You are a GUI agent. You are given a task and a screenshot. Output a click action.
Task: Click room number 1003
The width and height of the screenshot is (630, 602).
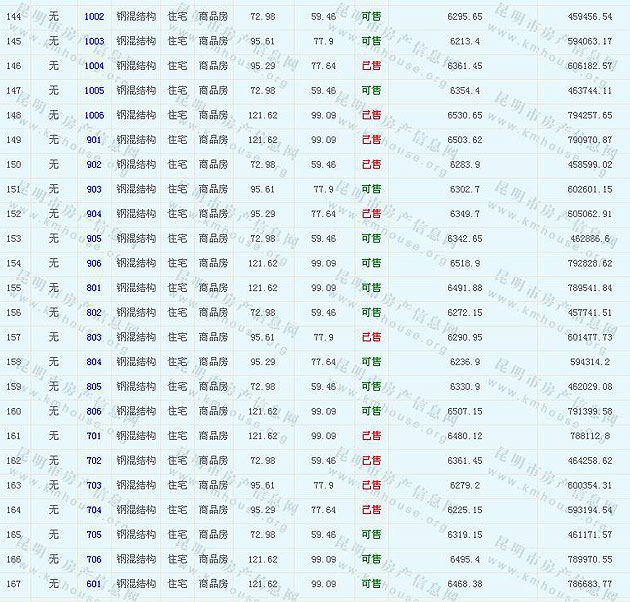pos(94,42)
